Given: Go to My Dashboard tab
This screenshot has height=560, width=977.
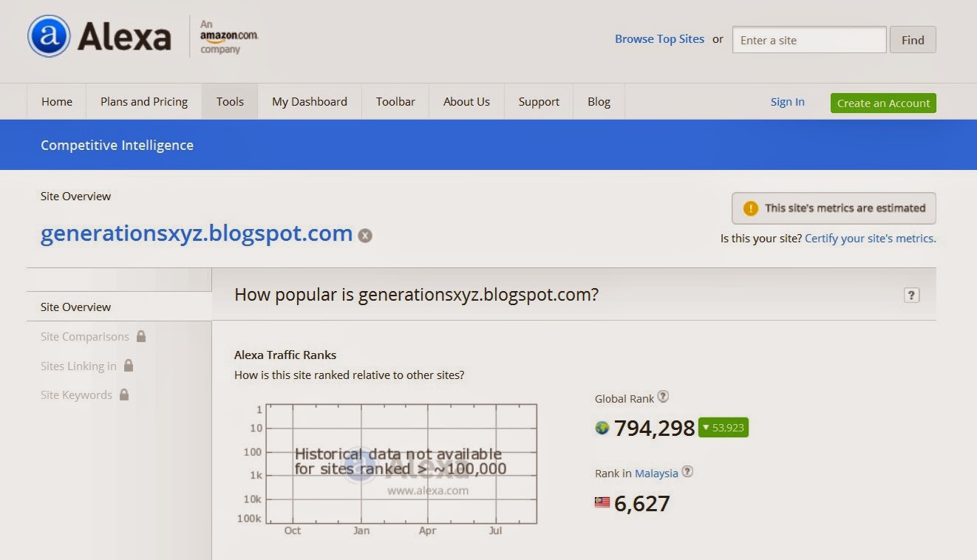Looking at the screenshot, I should click(x=309, y=102).
